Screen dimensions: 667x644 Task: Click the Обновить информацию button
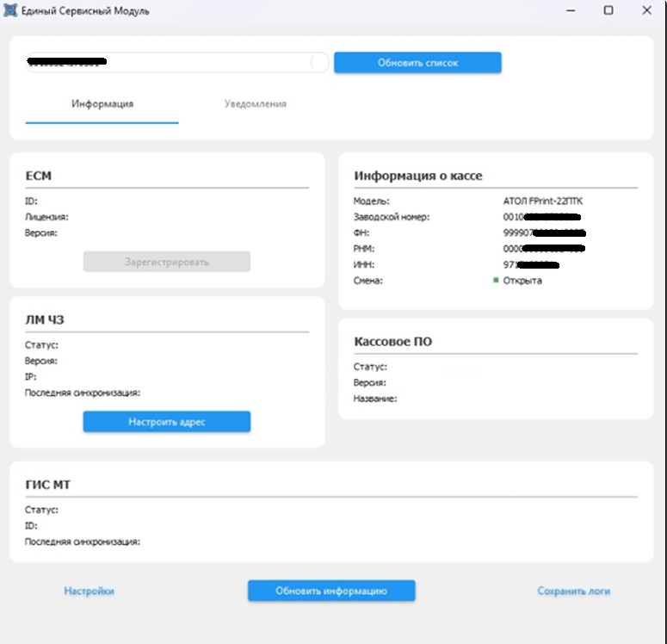pos(331,591)
